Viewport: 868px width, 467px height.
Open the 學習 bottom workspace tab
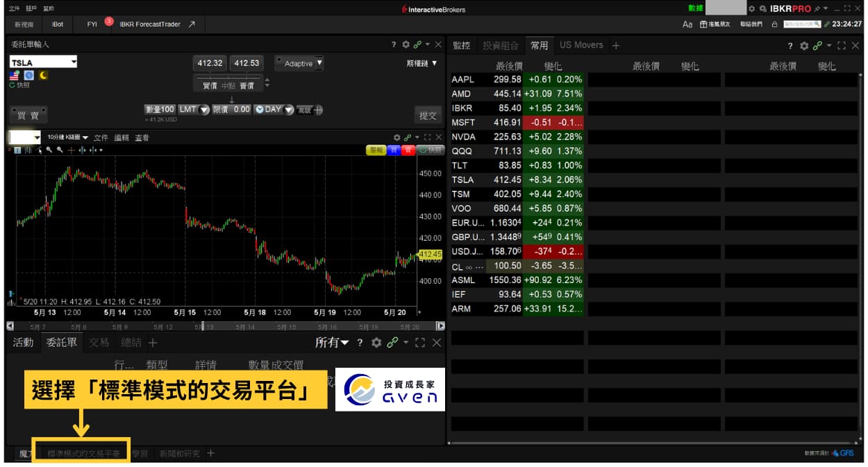coord(140,454)
